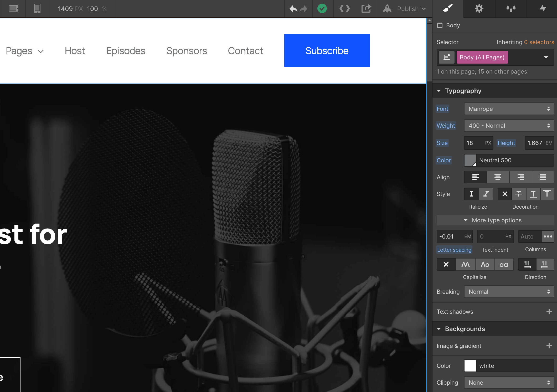
Task: Click the blue Subscribe button
Action: click(x=327, y=50)
